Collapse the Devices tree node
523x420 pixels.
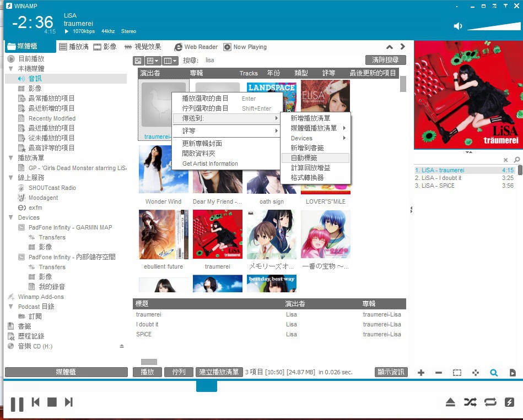point(10,217)
